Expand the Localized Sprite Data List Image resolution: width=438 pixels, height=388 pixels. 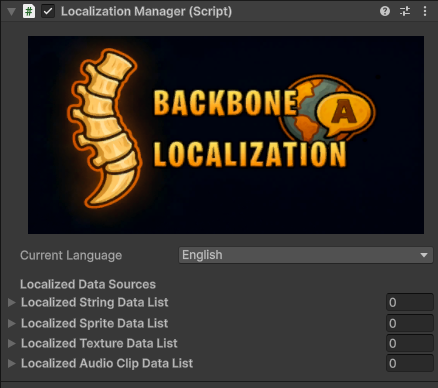click(12, 323)
